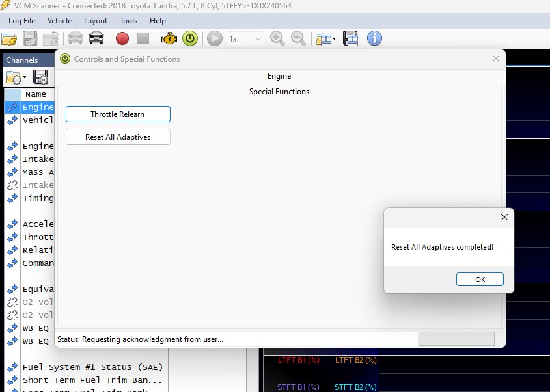The width and height of the screenshot is (550, 392).
Task: Open the 1x playback speed dropdown
Action: point(245,39)
